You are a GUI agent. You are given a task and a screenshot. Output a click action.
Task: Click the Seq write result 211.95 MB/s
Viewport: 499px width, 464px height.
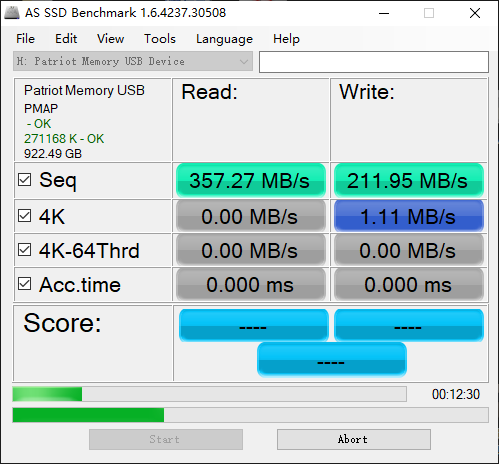pyautogui.click(x=409, y=180)
